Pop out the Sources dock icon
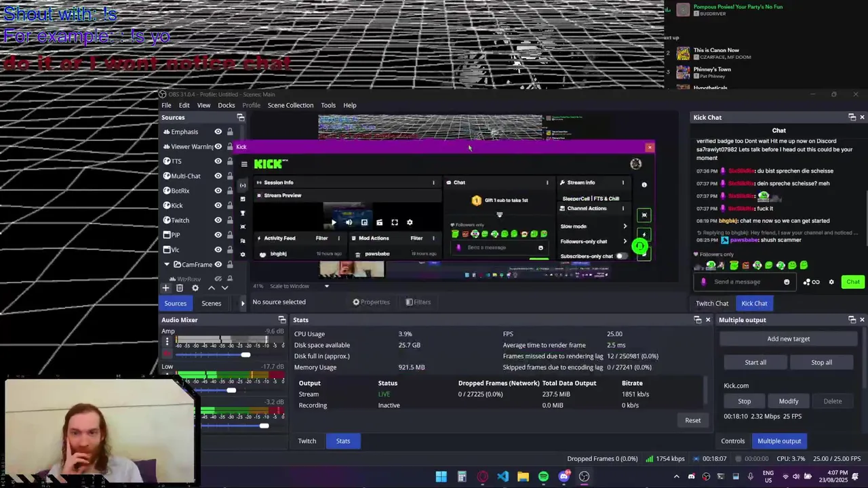Viewport: 868px width, 488px height. pyautogui.click(x=240, y=117)
